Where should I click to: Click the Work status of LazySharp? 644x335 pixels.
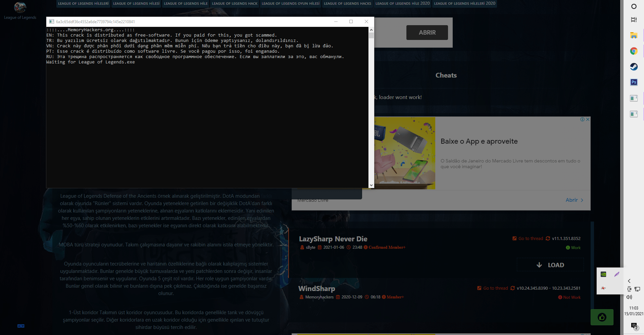573,248
